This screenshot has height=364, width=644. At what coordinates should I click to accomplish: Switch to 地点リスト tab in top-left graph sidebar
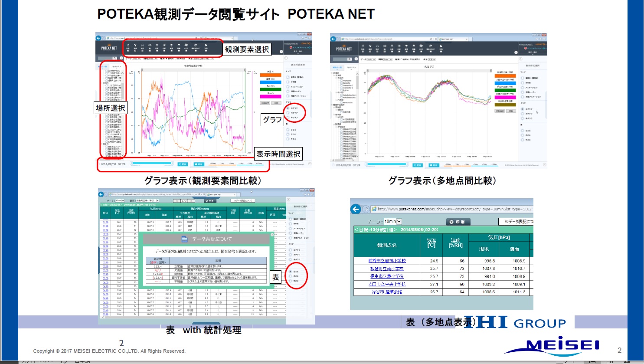click(117, 67)
